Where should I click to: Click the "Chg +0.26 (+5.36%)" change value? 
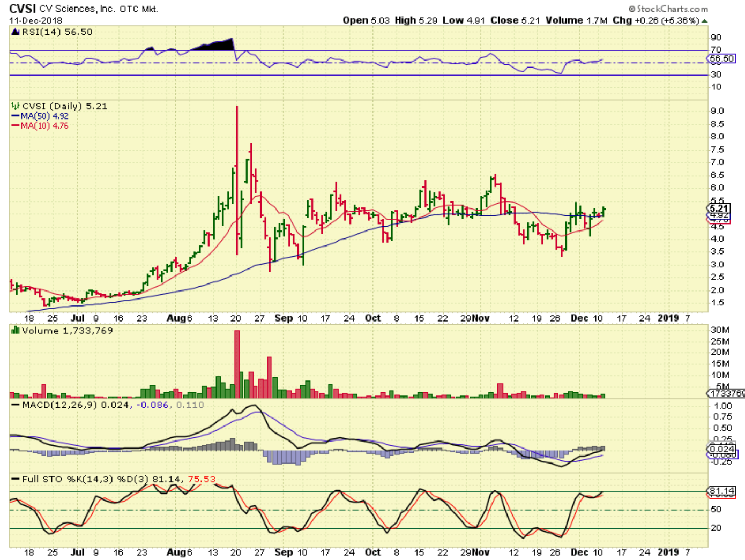(656, 20)
